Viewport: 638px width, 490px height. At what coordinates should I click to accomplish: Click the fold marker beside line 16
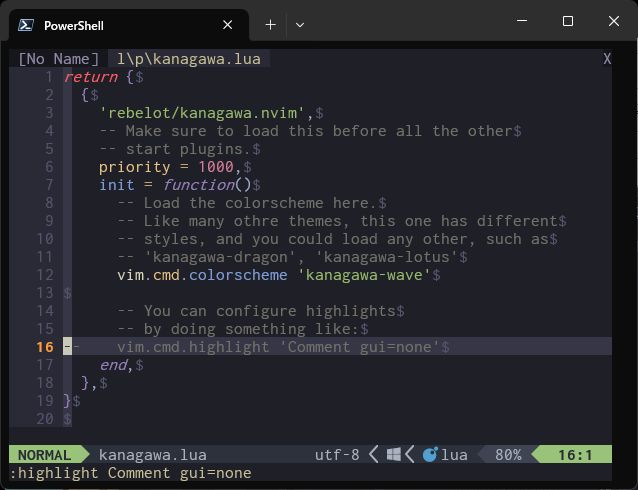tap(68, 347)
